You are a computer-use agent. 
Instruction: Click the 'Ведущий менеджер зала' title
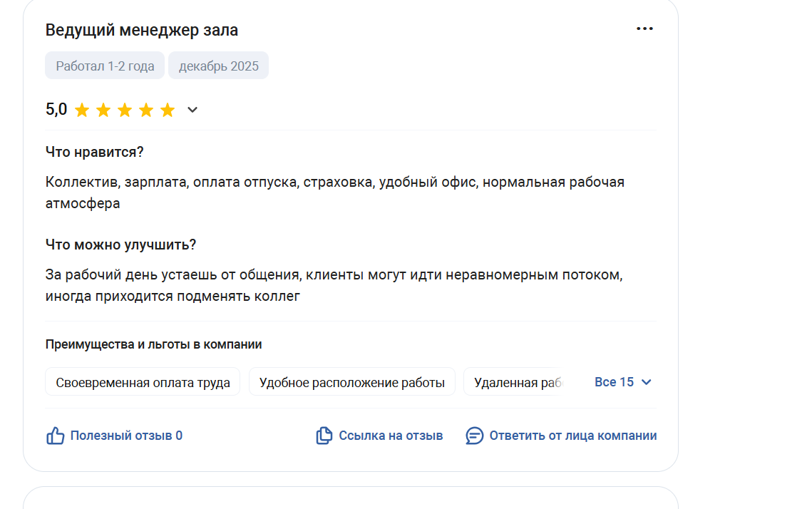click(142, 30)
